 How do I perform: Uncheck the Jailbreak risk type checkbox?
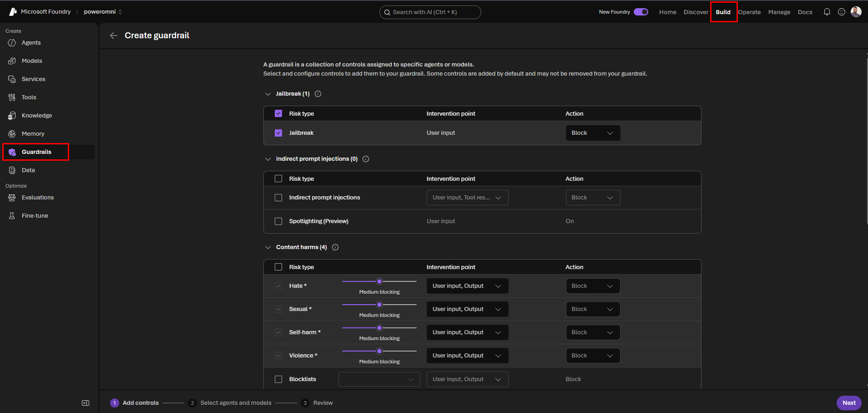278,133
